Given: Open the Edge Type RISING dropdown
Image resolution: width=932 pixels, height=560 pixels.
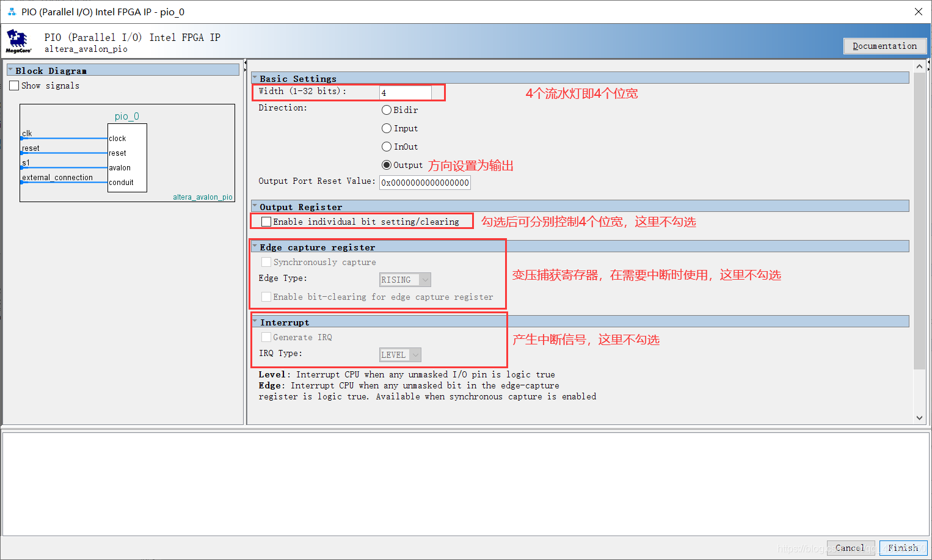Looking at the screenshot, I should [x=406, y=280].
